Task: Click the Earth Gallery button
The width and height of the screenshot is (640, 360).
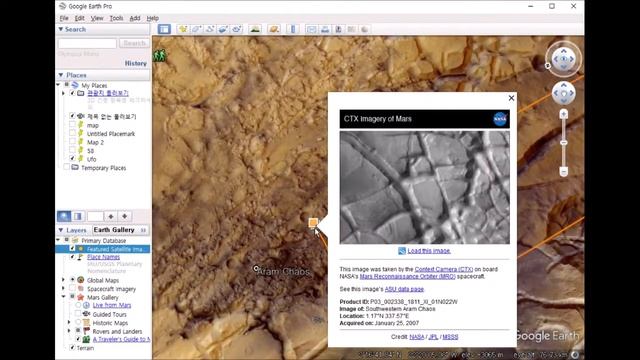Action: click(120, 230)
